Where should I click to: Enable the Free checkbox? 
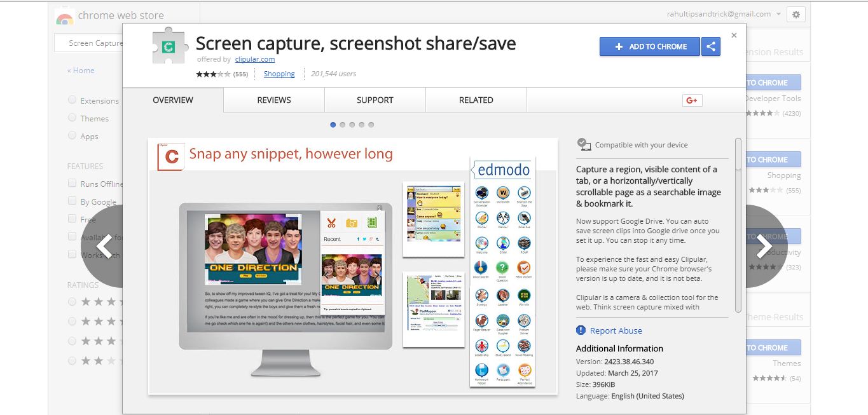pos(72,219)
